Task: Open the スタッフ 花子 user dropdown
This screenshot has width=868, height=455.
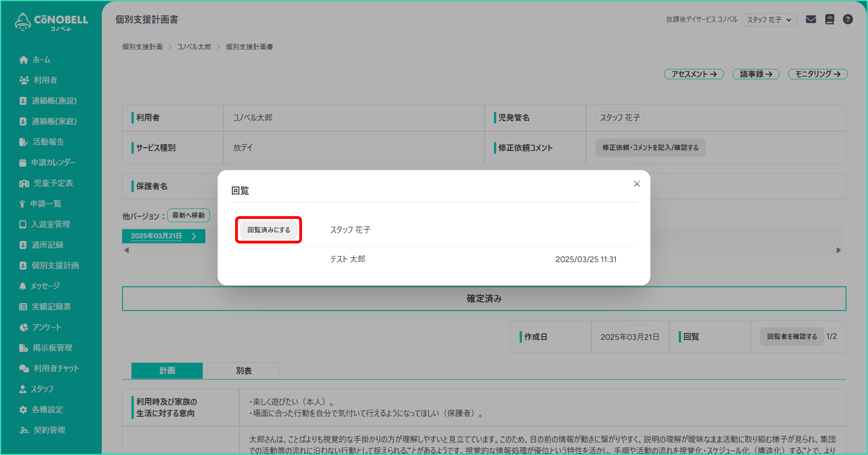Action: click(x=769, y=20)
